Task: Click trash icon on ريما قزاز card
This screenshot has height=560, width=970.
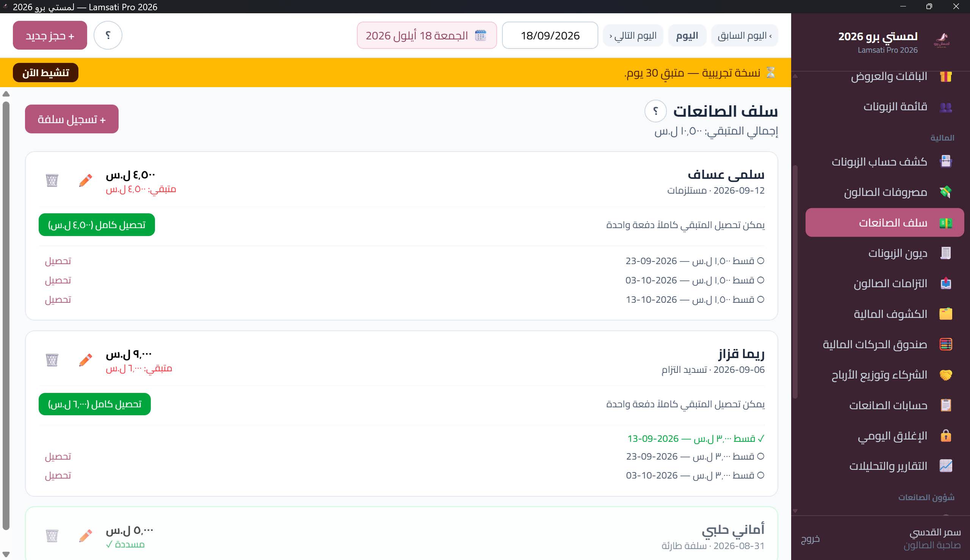Action: point(52,360)
